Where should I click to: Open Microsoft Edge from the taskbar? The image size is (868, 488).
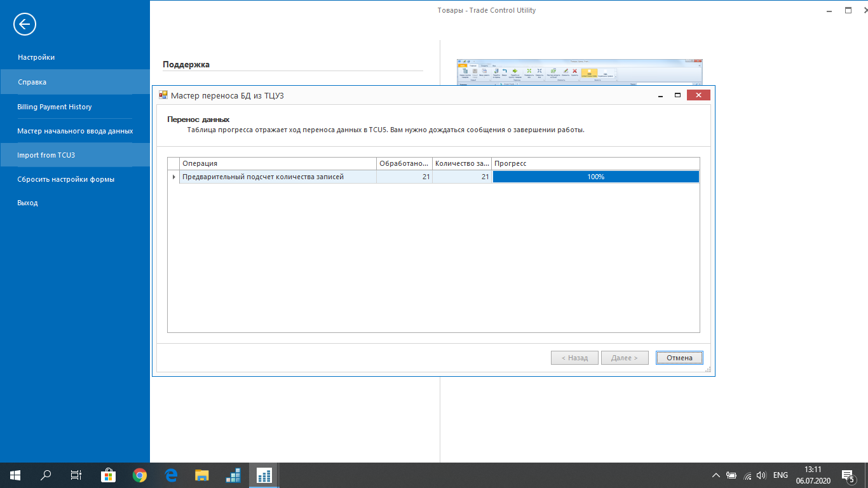[x=170, y=475]
